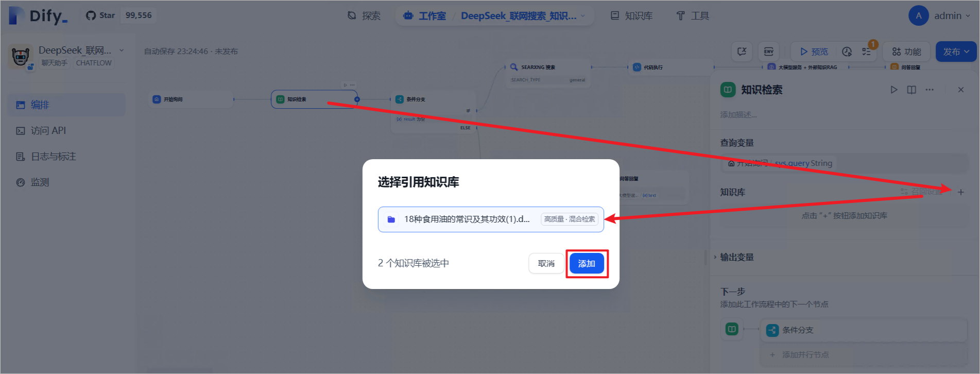Click the 条件分支 next-step entry
This screenshot has width=980, height=374.
[864, 330]
